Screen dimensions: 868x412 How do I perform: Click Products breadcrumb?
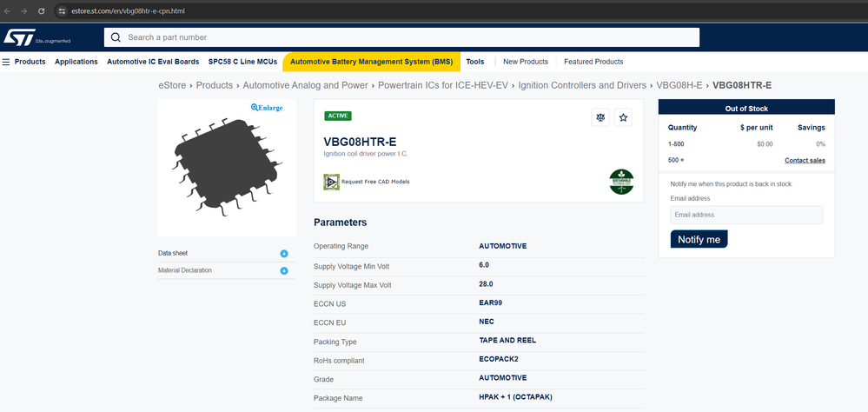point(215,85)
